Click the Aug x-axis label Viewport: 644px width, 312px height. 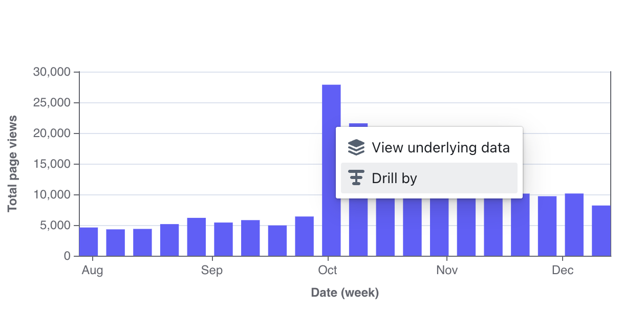pos(92,270)
